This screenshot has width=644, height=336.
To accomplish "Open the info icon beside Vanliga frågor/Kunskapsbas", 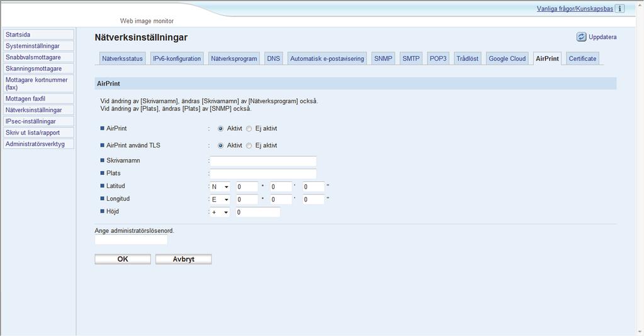I will click(619, 8).
